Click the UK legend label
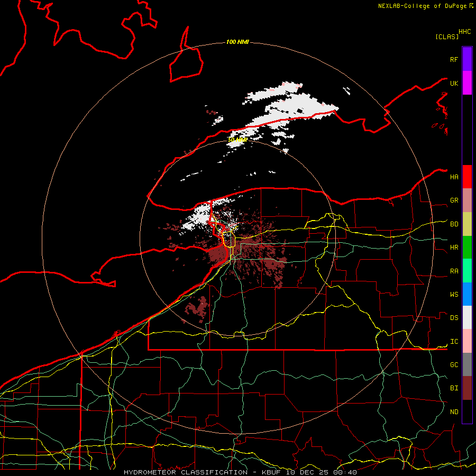This screenshot has width=476, height=476. [x=454, y=83]
